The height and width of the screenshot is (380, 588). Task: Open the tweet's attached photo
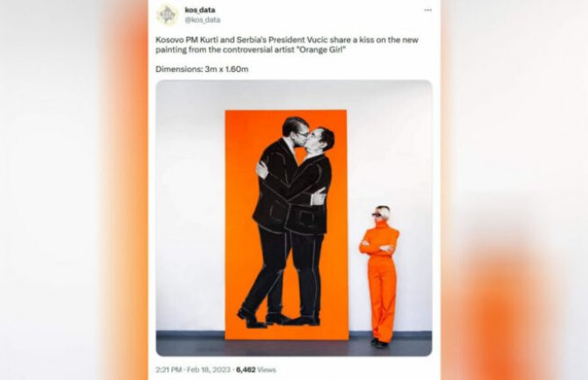tap(294, 218)
